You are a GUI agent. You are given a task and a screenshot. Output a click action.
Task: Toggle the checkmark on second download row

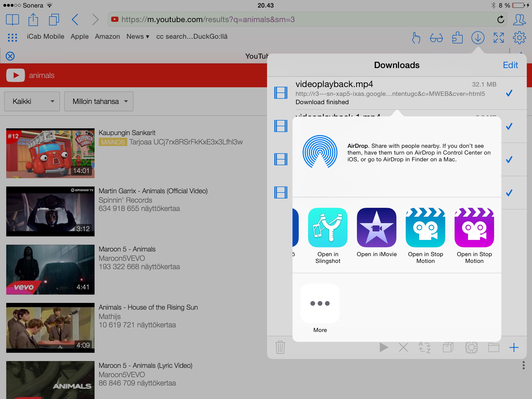(x=509, y=126)
